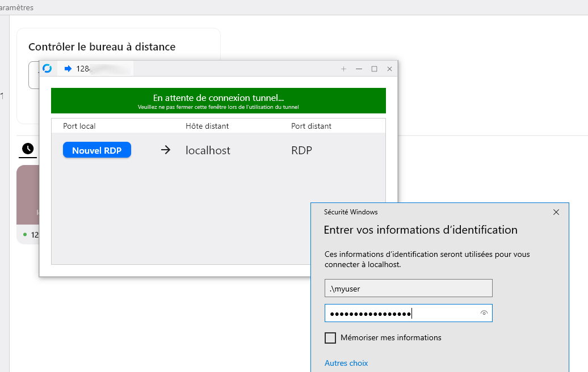Check Mémoriser mes informations
The height and width of the screenshot is (372, 588).
330,337
